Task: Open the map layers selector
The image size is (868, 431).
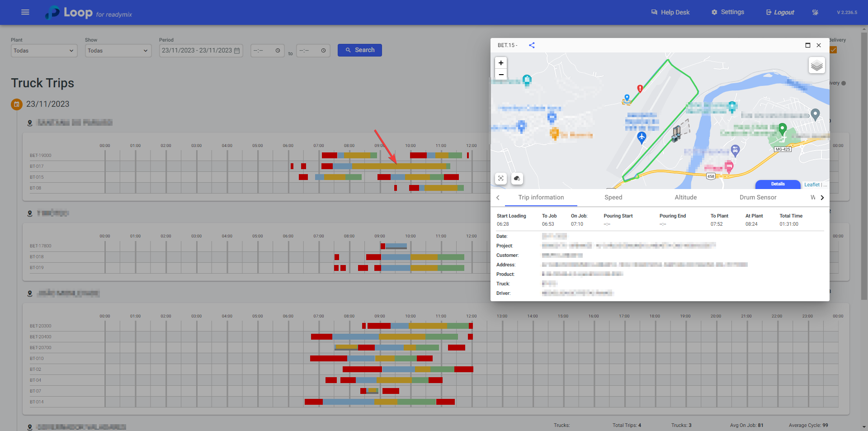Action: click(x=816, y=66)
